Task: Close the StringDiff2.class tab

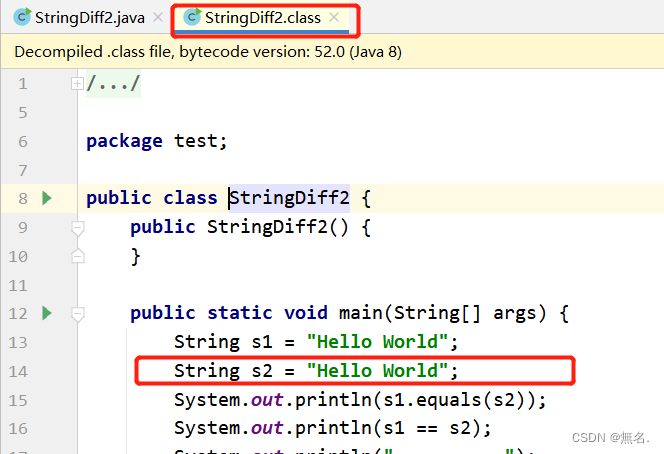Action: 334,17
